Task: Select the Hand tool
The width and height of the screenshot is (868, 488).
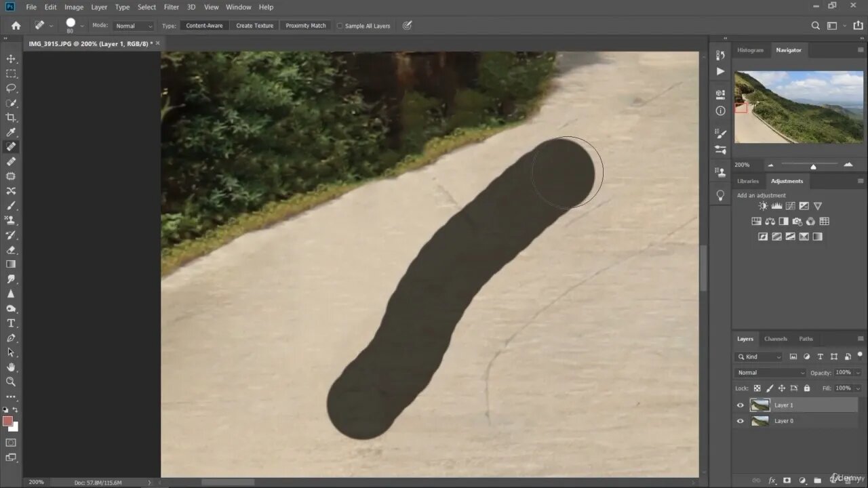Action: point(11,367)
